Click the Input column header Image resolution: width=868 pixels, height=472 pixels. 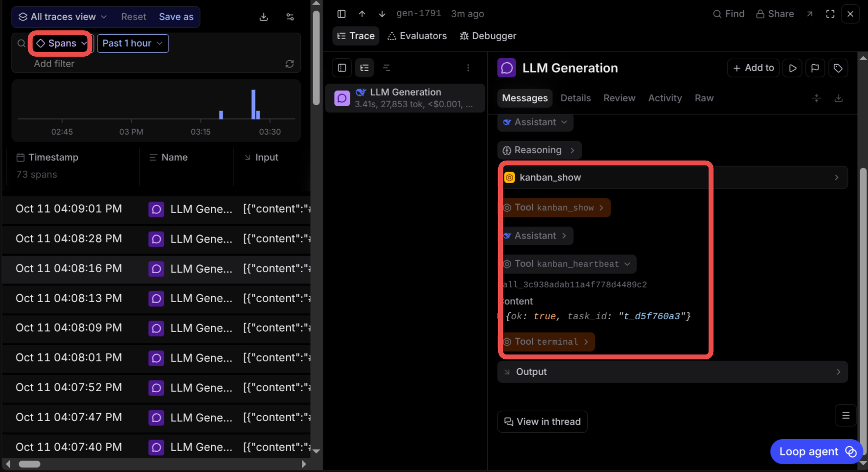(x=261, y=157)
